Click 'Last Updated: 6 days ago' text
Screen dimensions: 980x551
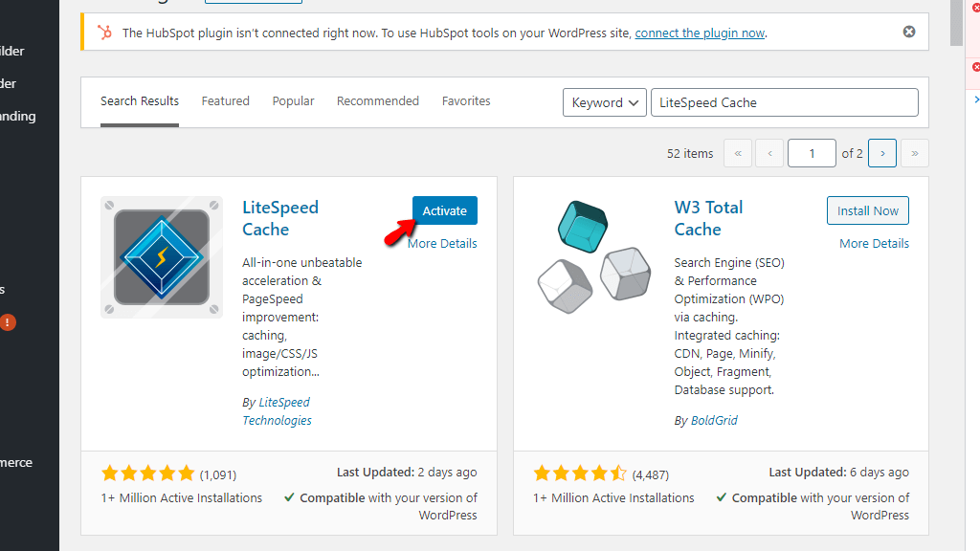coord(838,473)
